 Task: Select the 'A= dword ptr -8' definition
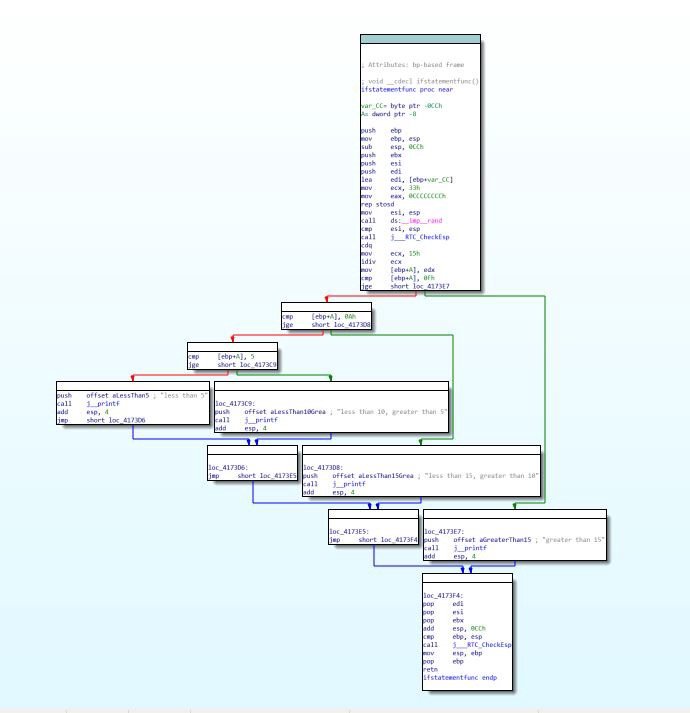pos(388,114)
